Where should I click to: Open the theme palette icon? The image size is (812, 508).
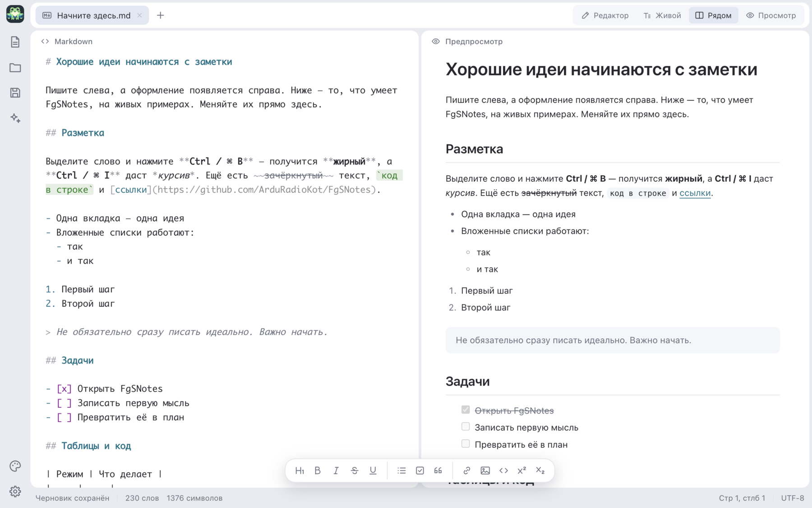pyautogui.click(x=15, y=466)
